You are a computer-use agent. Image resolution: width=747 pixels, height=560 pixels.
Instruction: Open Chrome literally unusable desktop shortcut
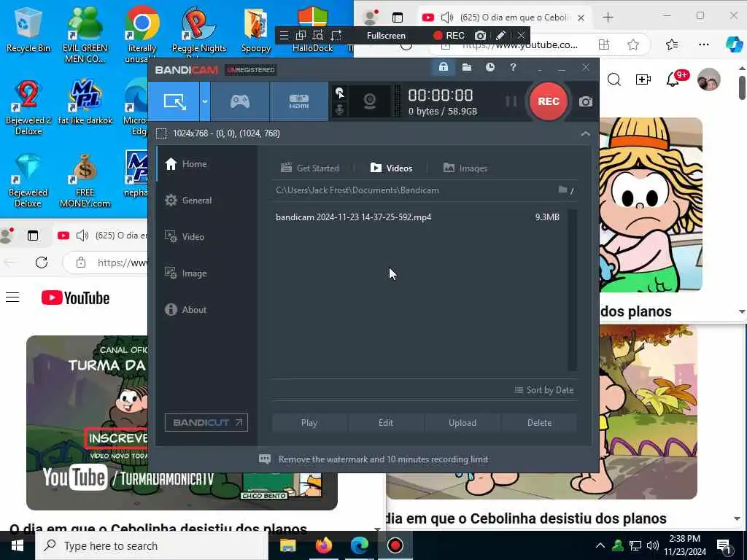142,35
